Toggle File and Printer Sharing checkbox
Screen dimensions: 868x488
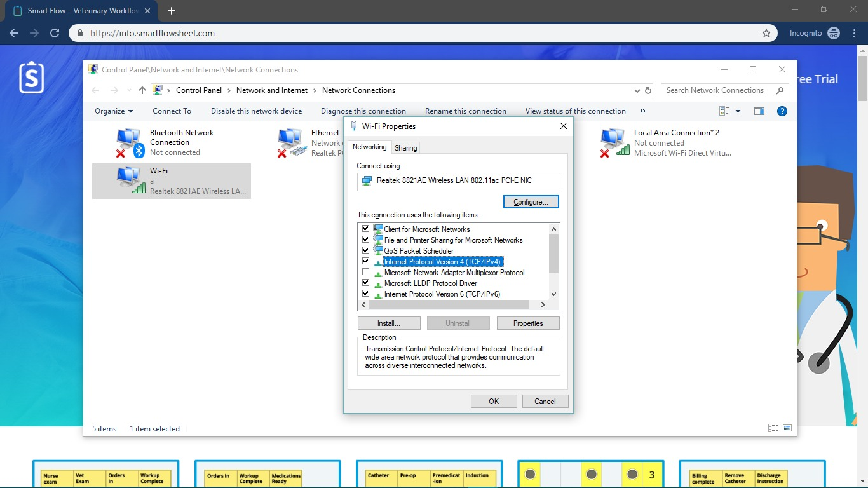(365, 240)
